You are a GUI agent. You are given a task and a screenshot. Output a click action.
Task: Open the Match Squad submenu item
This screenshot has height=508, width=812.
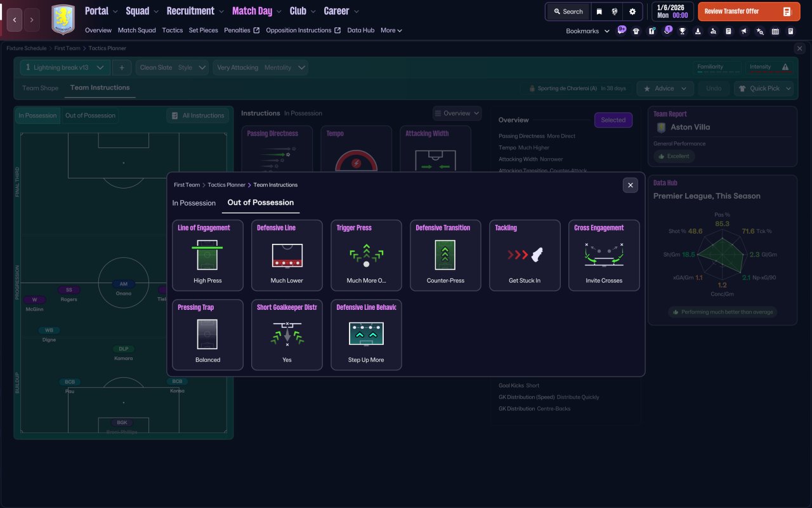pyautogui.click(x=136, y=30)
